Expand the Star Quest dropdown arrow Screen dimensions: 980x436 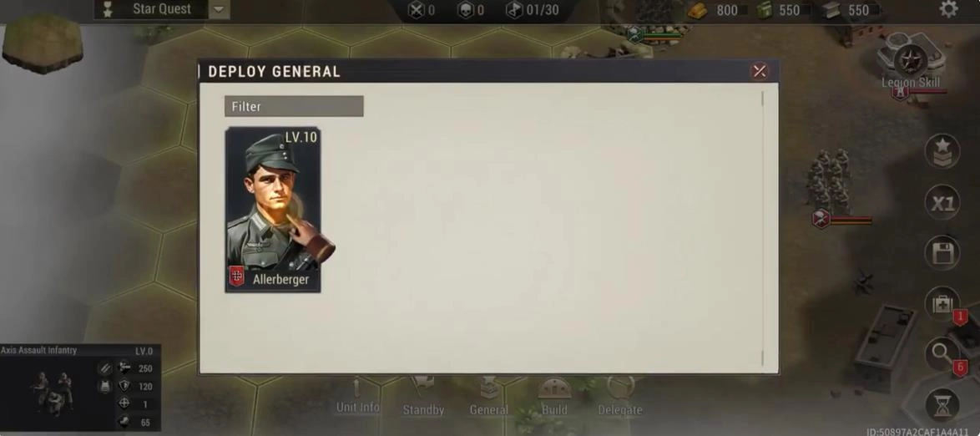click(x=218, y=9)
